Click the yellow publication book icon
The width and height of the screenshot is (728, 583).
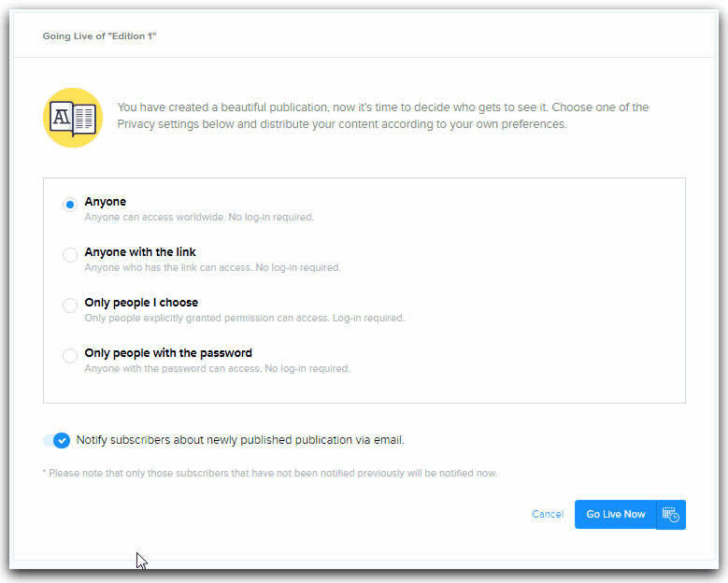(73, 118)
